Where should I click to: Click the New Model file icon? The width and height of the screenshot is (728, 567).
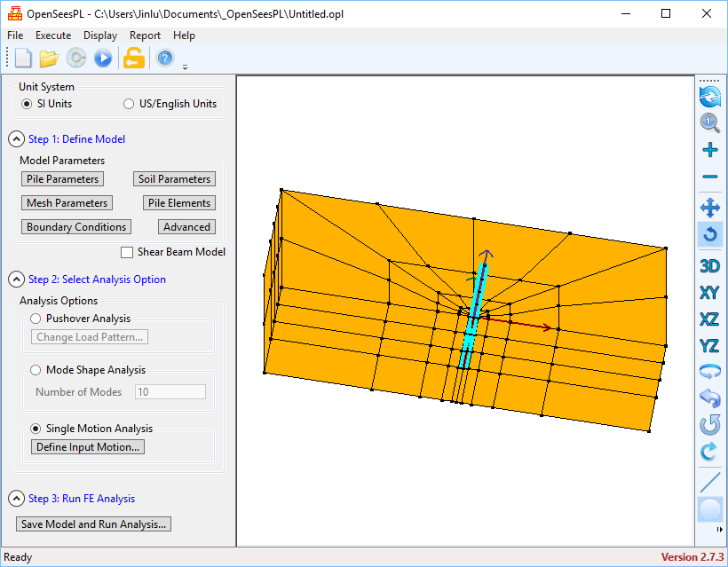tap(23, 59)
